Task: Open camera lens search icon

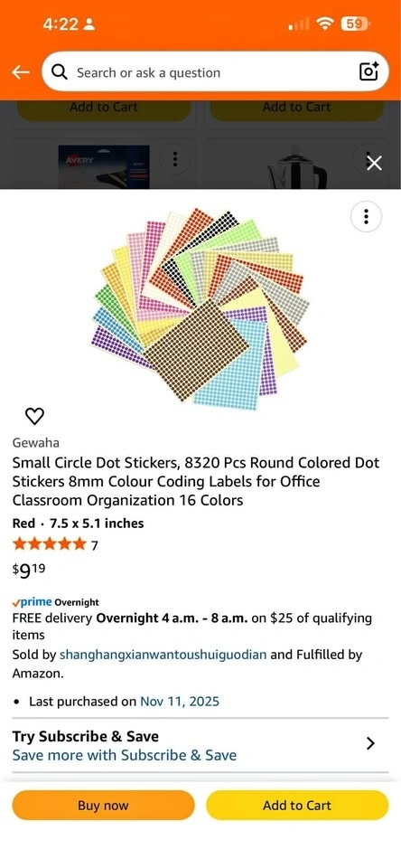Action: tap(368, 71)
